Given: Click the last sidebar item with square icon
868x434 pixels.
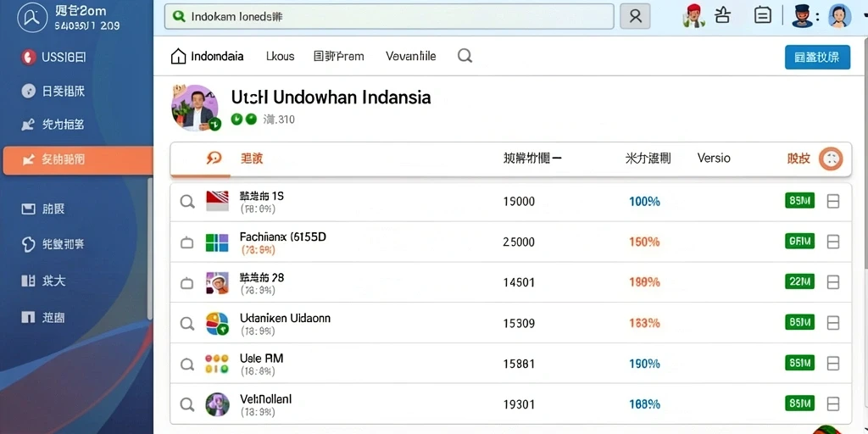Looking at the screenshot, I should pyautogui.click(x=43, y=317).
